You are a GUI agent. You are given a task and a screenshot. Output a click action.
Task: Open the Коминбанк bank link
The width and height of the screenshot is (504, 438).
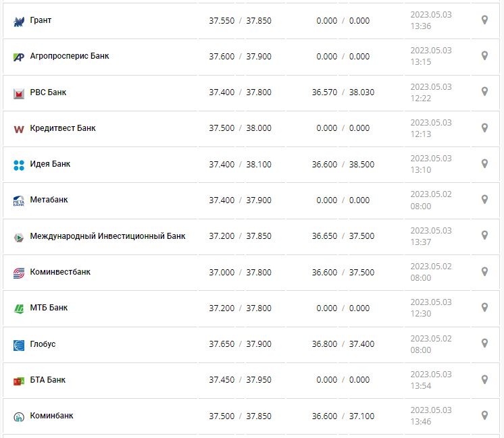click(x=51, y=416)
